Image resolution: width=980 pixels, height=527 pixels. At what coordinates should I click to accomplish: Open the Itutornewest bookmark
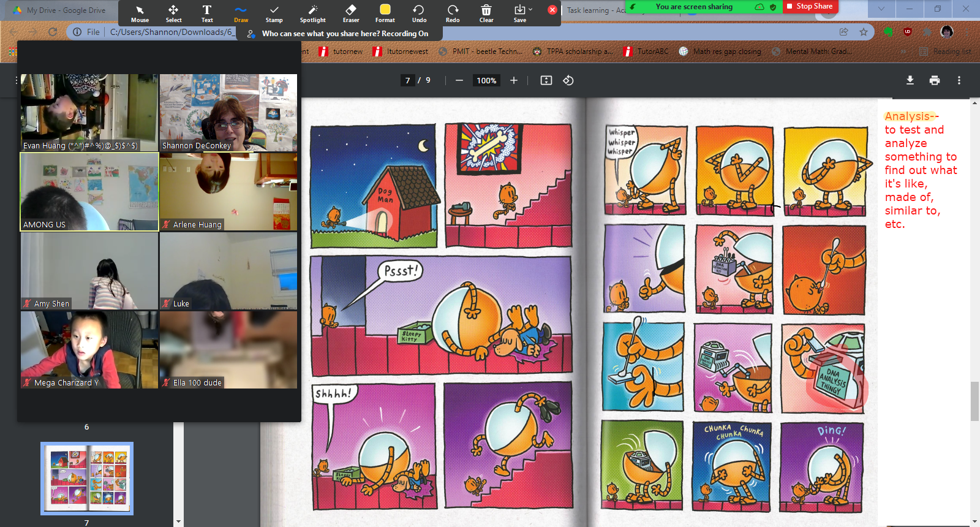tap(401, 51)
